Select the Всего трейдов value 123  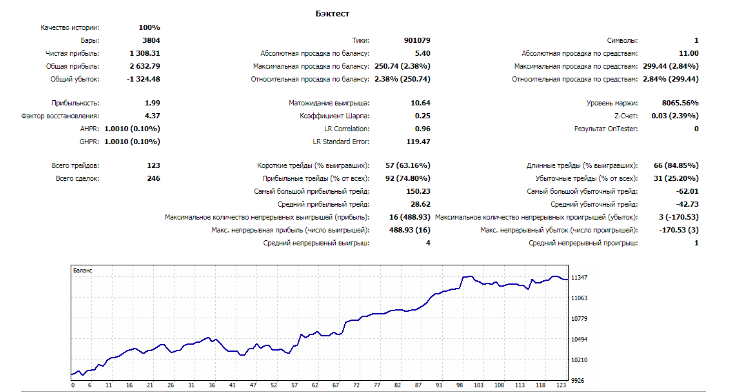153,166
